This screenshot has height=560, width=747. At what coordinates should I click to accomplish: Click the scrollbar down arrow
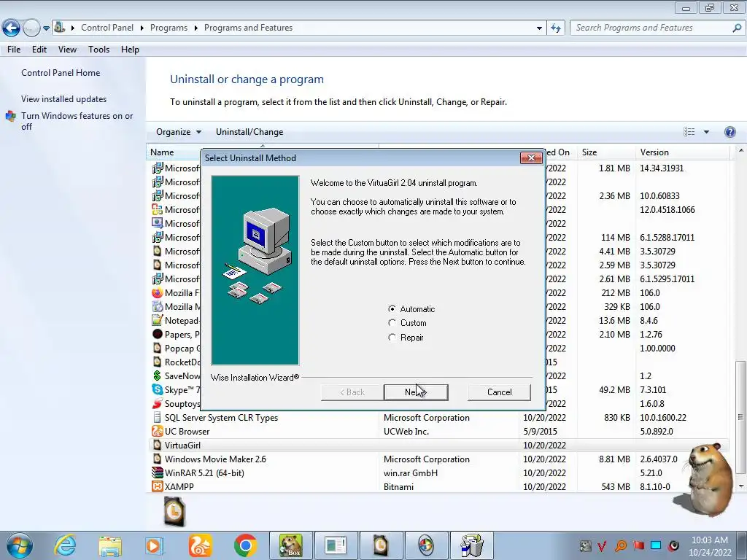[741, 486]
